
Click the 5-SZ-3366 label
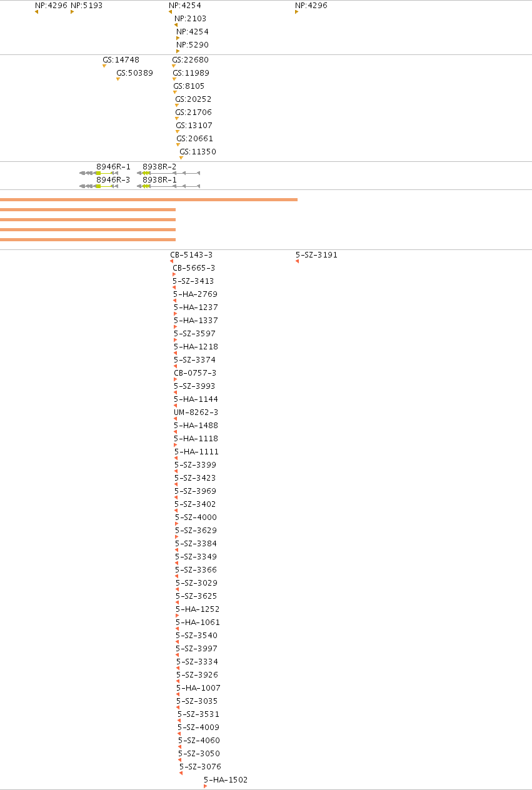(196, 570)
